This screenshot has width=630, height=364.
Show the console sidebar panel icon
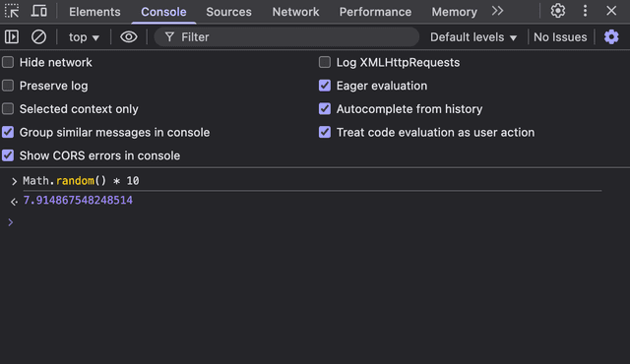pos(12,37)
